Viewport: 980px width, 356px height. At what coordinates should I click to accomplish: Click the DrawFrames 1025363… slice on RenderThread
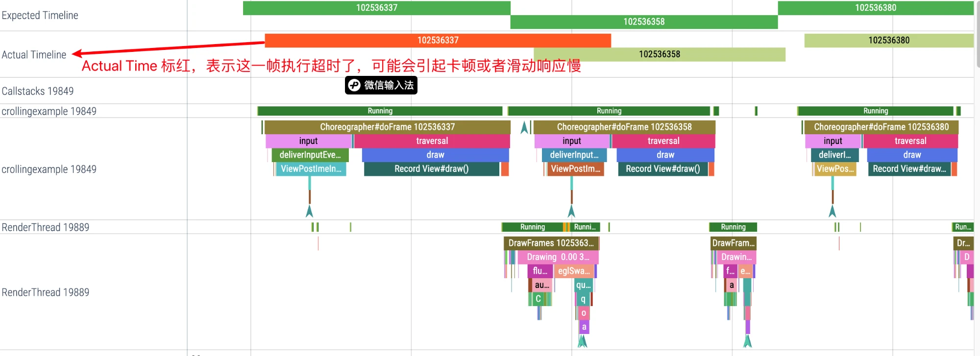click(x=551, y=243)
